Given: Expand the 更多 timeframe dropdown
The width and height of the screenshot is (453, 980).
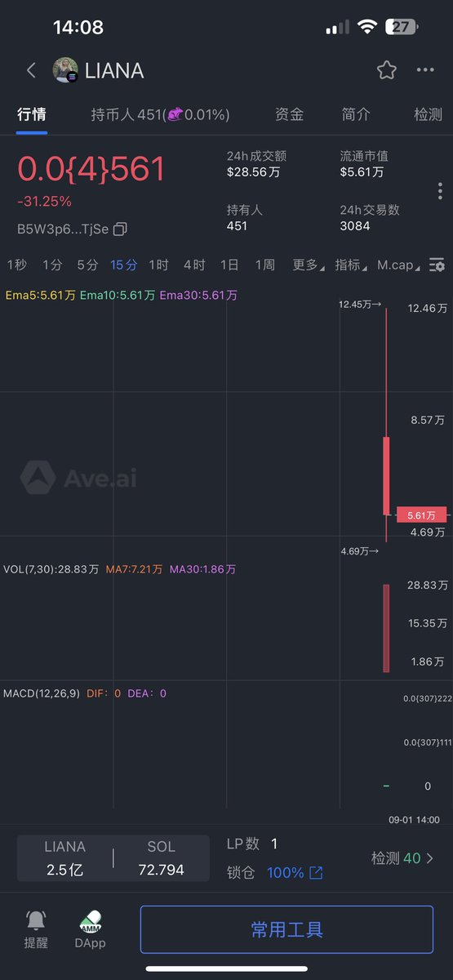Looking at the screenshot, I should pos(308,265).
